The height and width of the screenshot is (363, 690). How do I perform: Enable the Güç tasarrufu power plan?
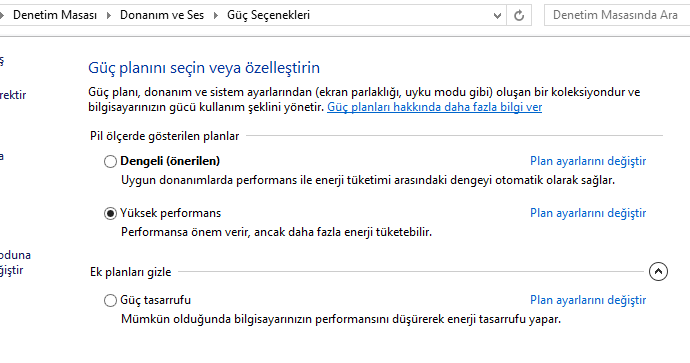[x=110, y=301]
